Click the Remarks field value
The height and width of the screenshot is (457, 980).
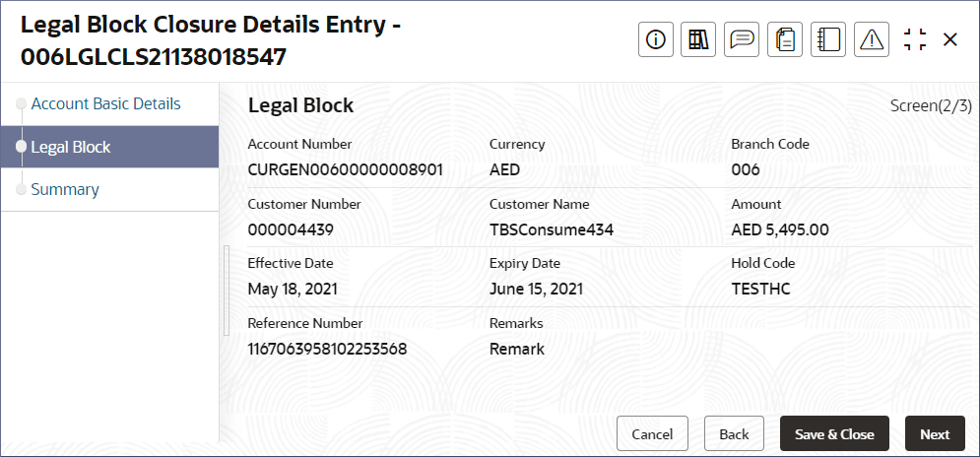(x=517, y=349)
